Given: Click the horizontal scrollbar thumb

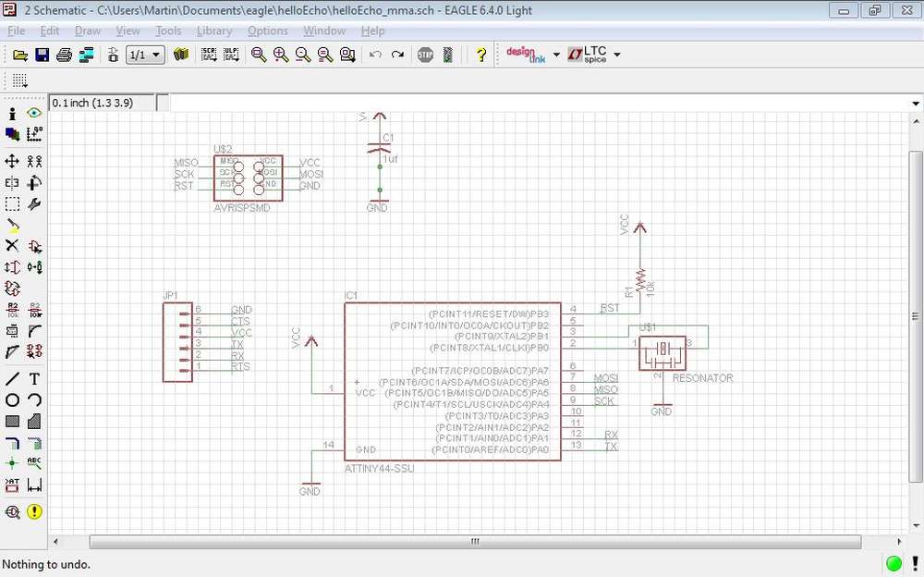Looking at the screenshot, I should (475, 541).
